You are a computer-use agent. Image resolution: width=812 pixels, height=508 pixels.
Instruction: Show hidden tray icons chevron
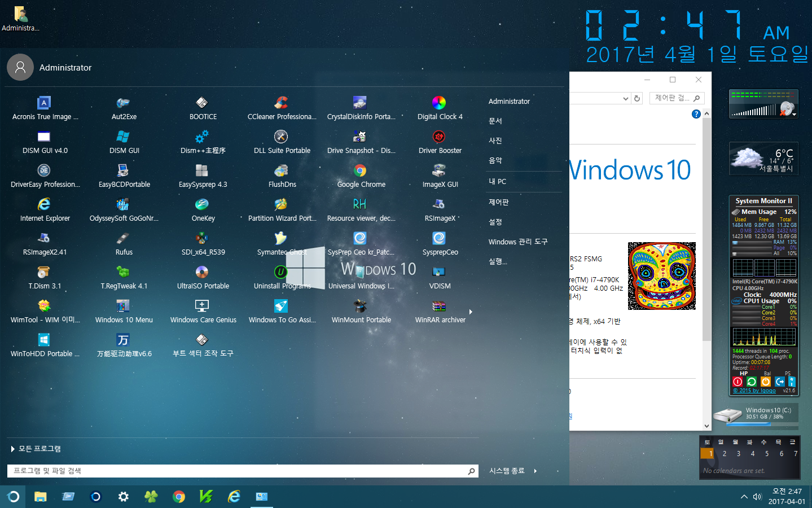point(744,497)
